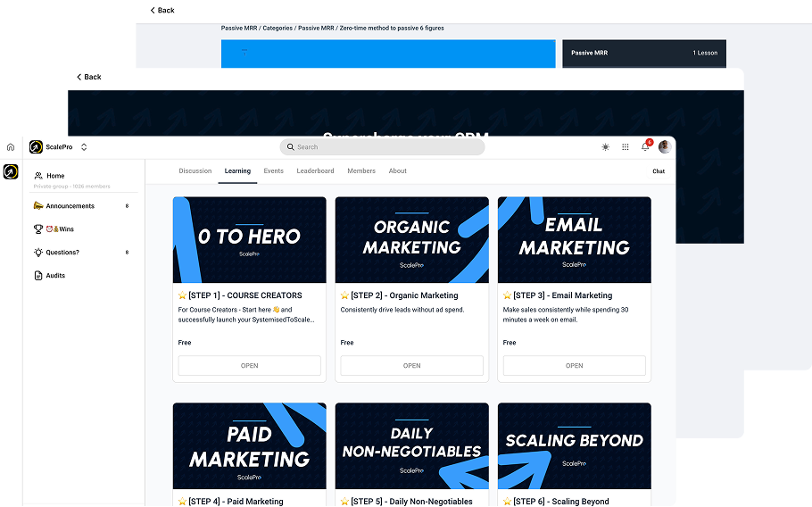Click OPEN button for STEP 1 Course Creators
This screenshot has height=507, width=812.
coord(250,366)
